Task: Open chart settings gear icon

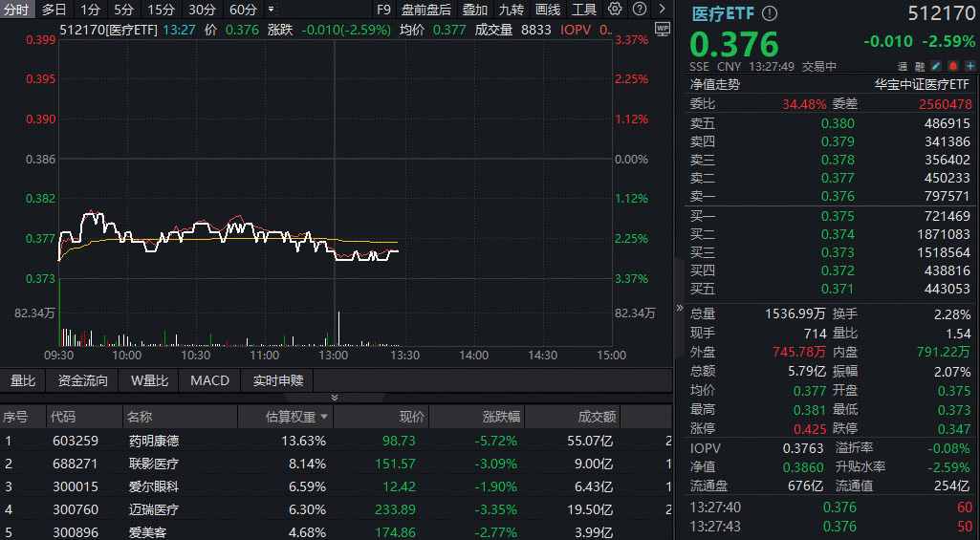Action: tap(615, 10)
